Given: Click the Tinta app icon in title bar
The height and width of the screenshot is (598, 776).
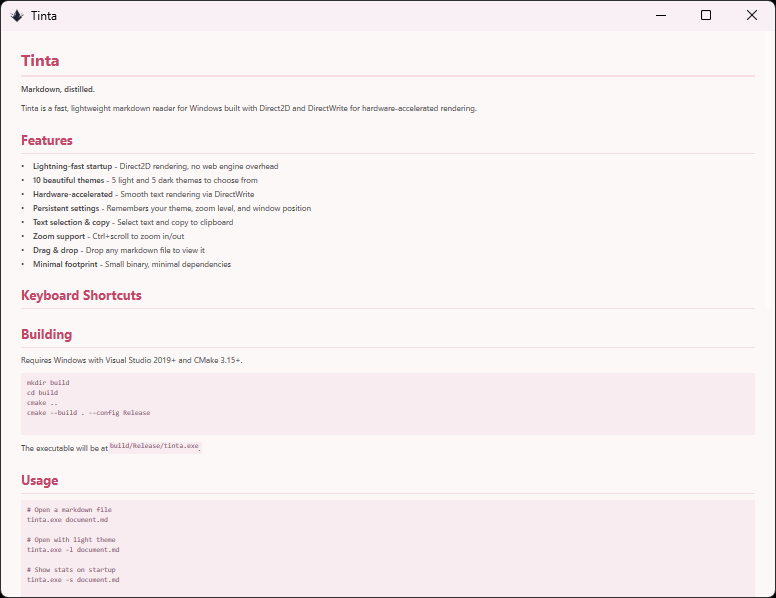Looking at the screenshot, I should 17,16.
